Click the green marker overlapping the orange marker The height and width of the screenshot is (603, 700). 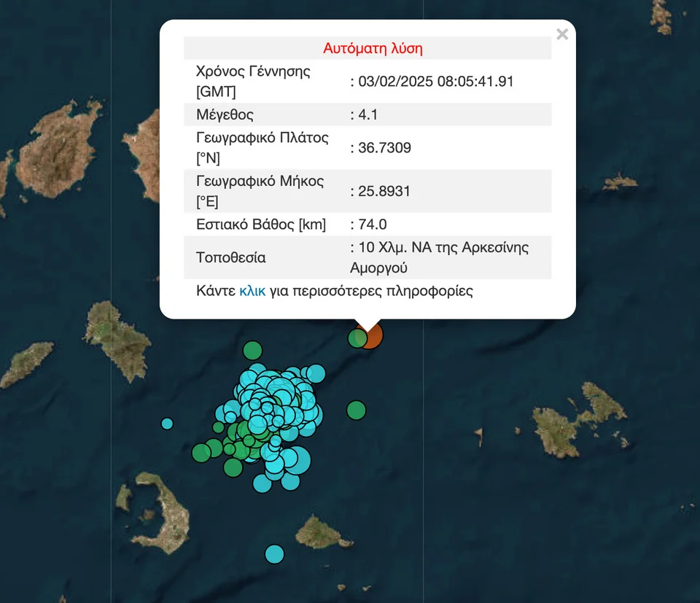pyautogui.click(x=357, y=338)
